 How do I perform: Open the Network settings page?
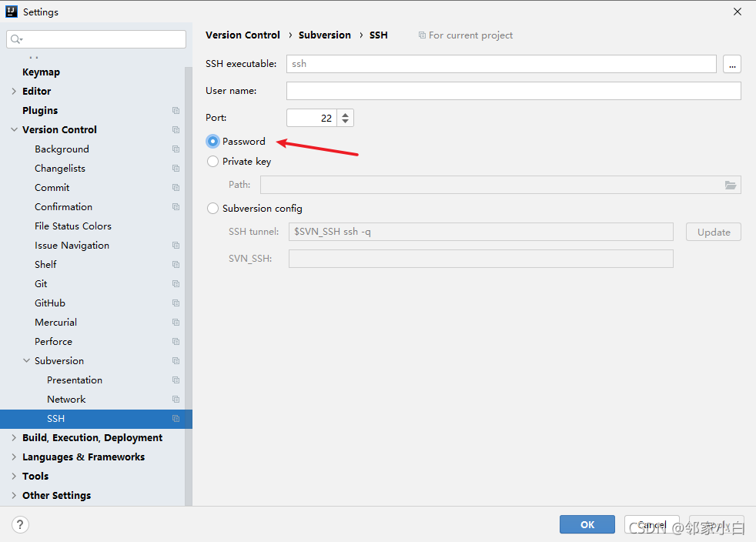coord(66,400)
